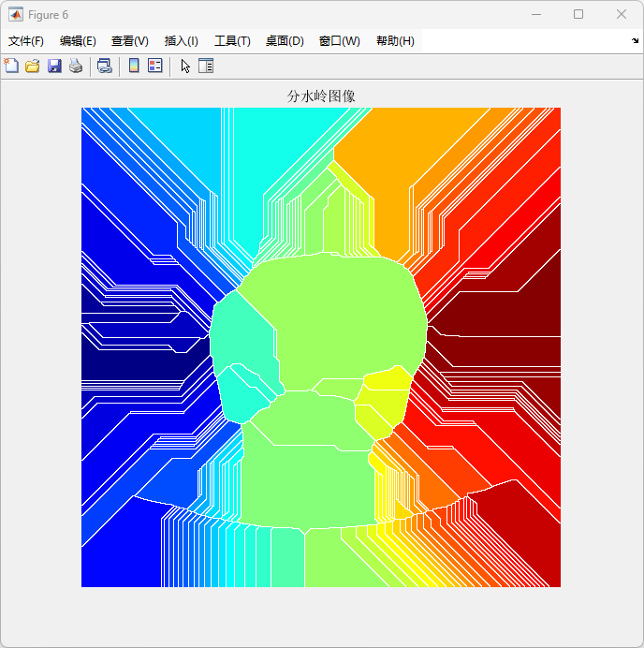Click the 帮助(H) menu
Image resolution: width=644 pixels, height=648 pixels.
click(x=395, y=41)
